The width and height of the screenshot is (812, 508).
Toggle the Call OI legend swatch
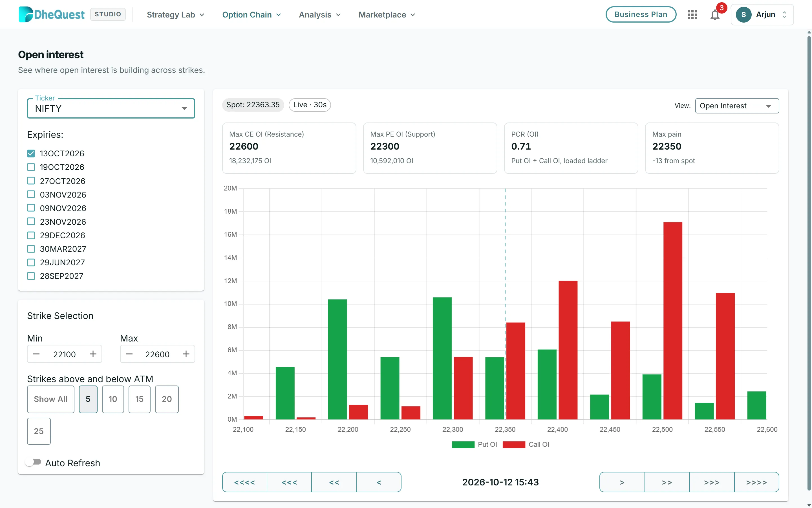(x=514, y=444)
